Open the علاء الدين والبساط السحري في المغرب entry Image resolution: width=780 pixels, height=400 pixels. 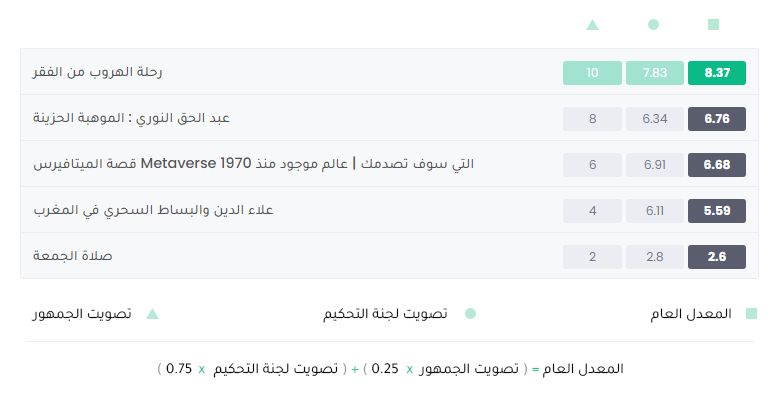point(153,210)
